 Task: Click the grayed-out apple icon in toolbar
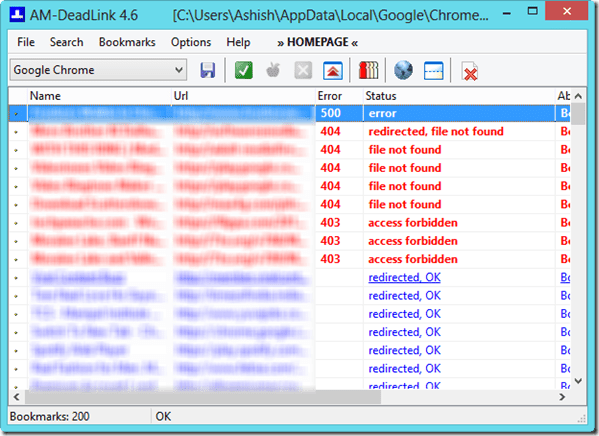tap(273, 70)
